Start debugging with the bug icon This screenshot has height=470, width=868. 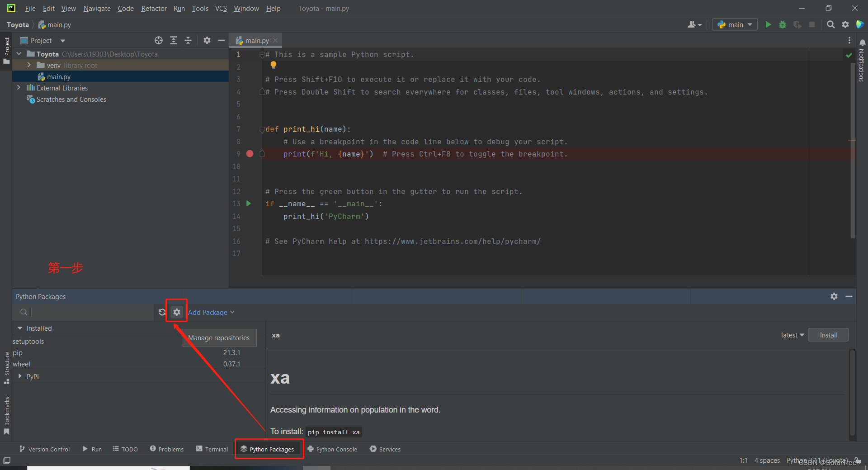click(783, 24)
